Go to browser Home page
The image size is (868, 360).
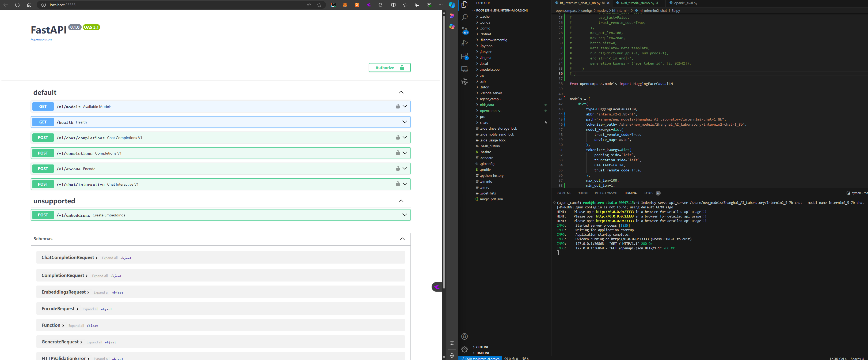[29, 5]
